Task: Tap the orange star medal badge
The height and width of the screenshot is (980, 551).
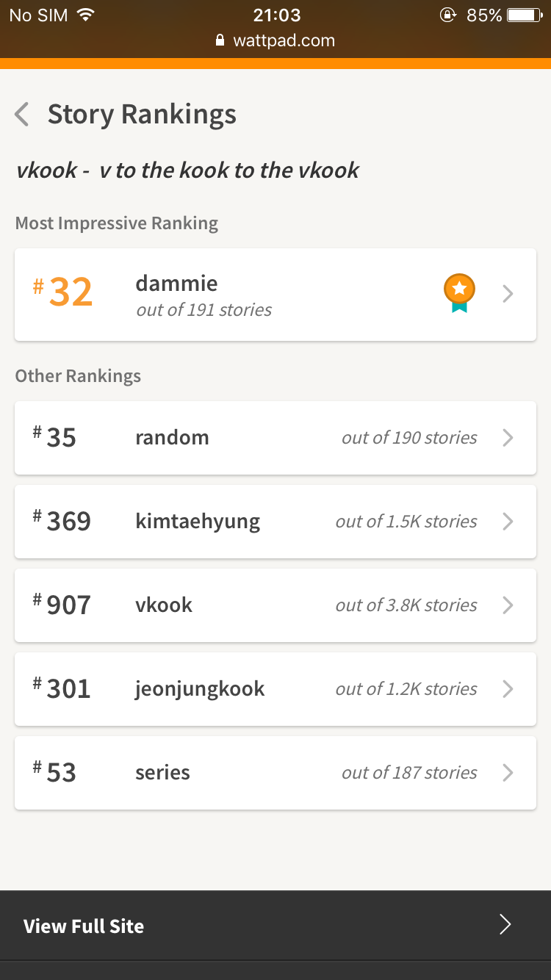Action: point(459,292)
